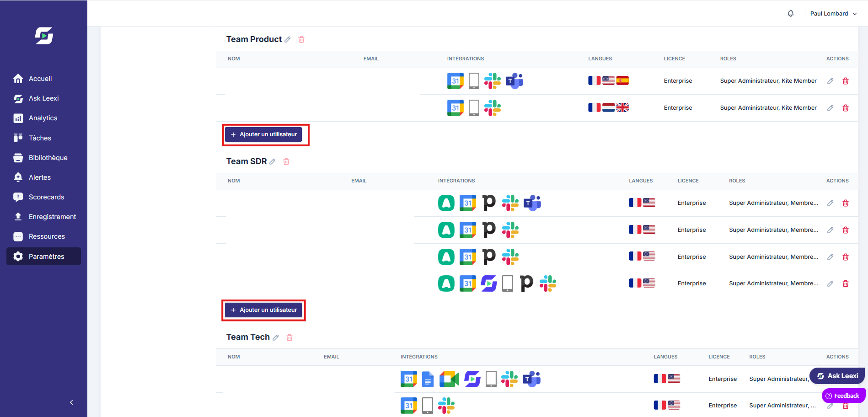This screenshot has width=868, height=417.
Task: Expand the Paul Lombard user menu
Action: (833, 14)
